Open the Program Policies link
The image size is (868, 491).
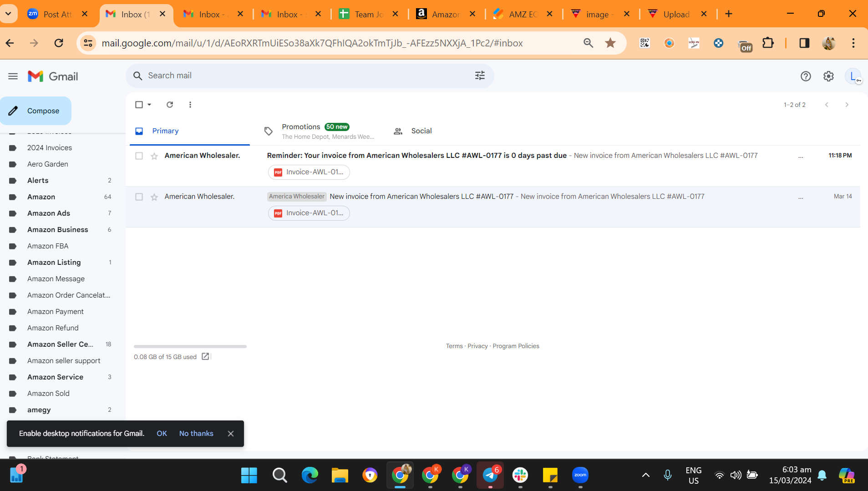tap(516, 346)
